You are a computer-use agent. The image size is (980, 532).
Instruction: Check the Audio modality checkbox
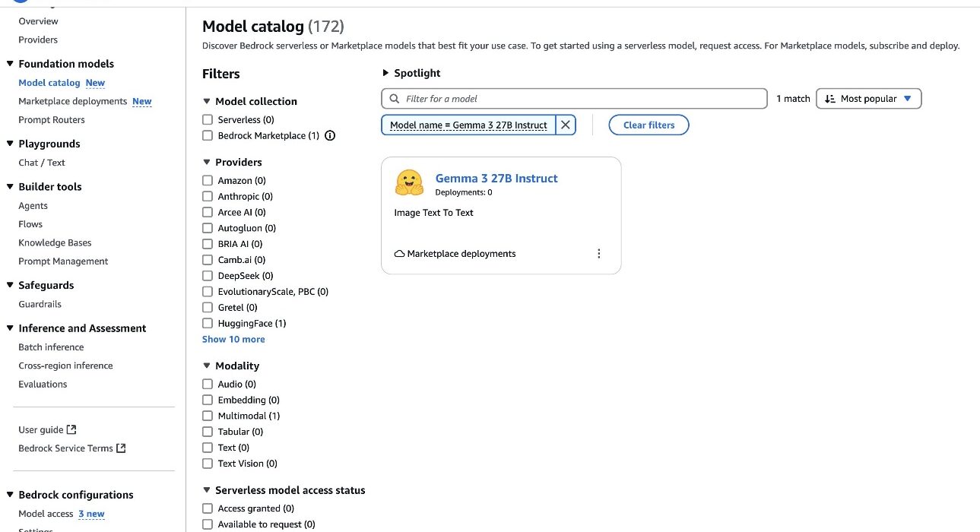pos(208,385)
